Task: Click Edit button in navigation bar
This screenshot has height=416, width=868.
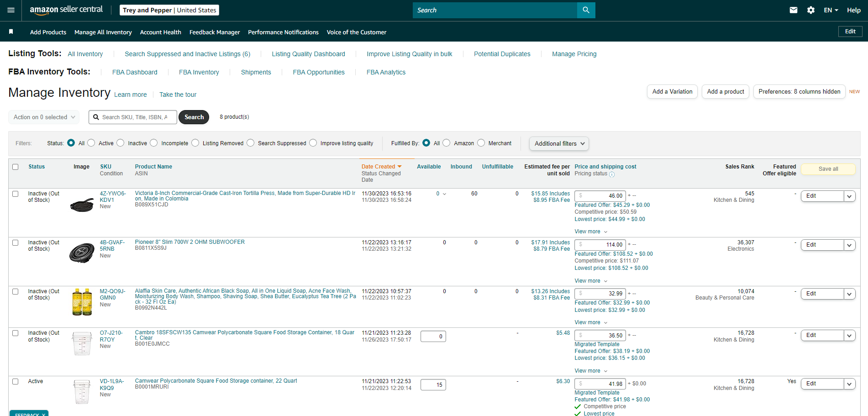Action: point(850,32)
